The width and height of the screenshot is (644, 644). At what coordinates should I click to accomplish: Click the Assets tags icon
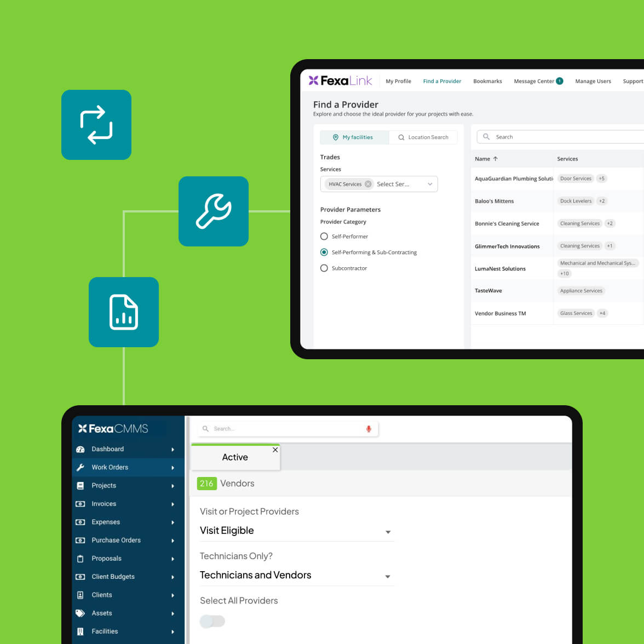(81, 613)
